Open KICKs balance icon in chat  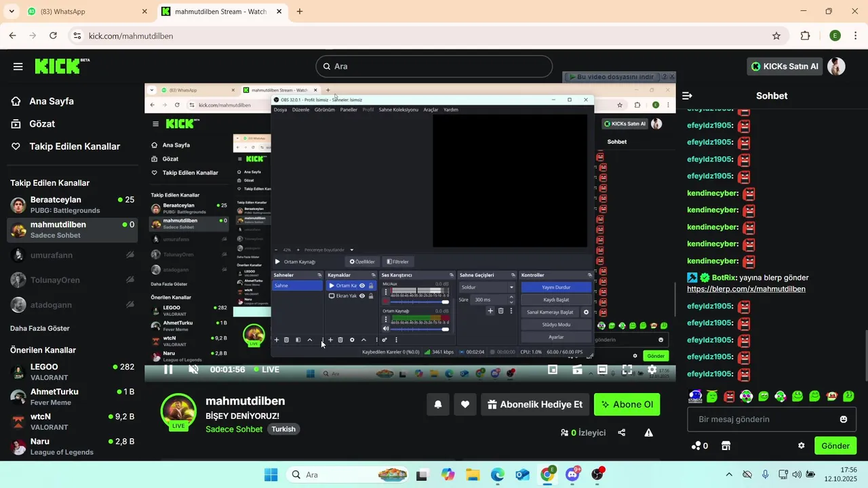click(x=699, y=446)
